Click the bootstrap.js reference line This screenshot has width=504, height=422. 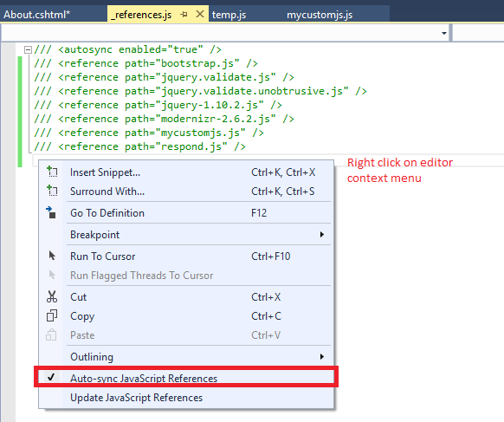(x=145, y=63)
